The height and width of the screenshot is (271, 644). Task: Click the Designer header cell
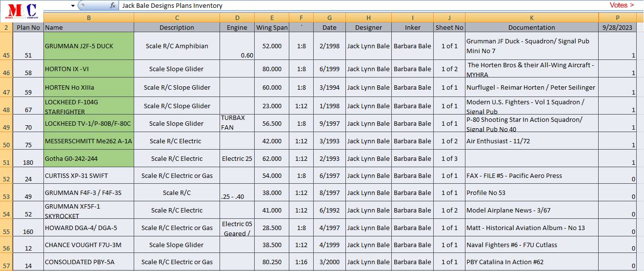pos(368,27)
